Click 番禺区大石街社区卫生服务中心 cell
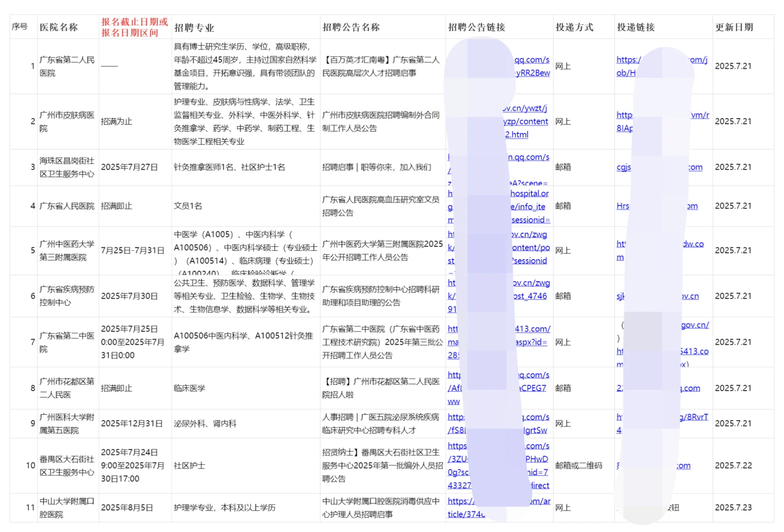 67,465
